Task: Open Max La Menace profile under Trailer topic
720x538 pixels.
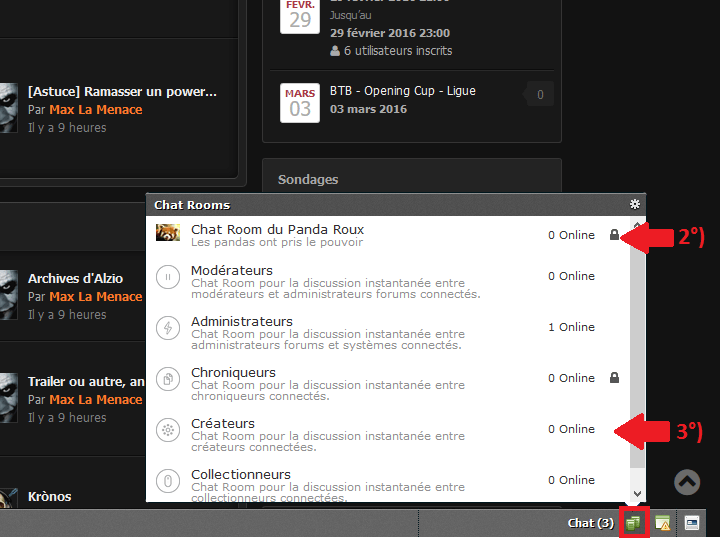Action: point(96,399)
